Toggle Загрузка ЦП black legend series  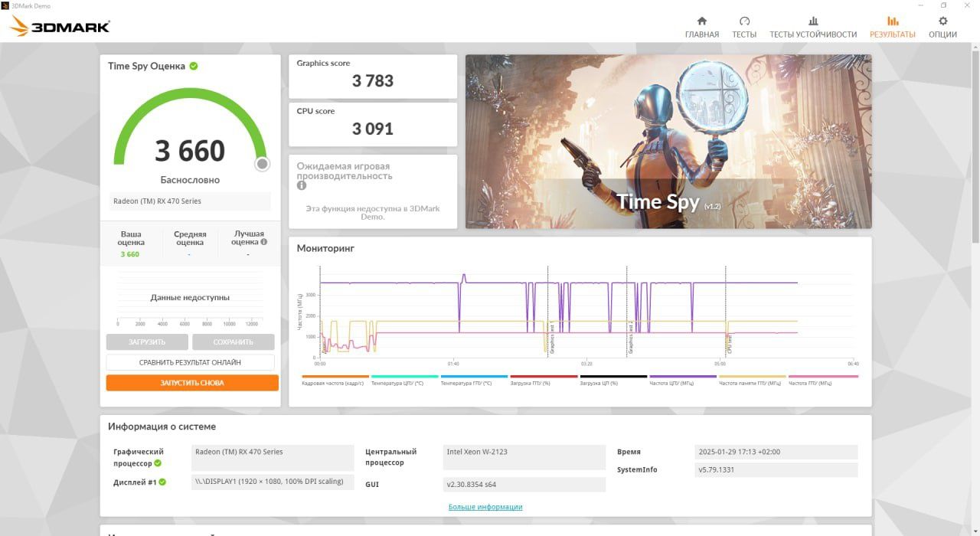tap(613, 380)
